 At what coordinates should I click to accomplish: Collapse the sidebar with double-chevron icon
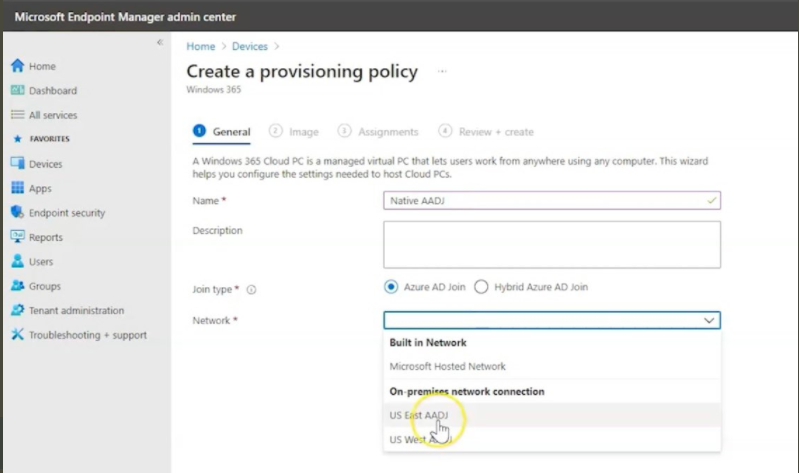(x=160, y=42)
